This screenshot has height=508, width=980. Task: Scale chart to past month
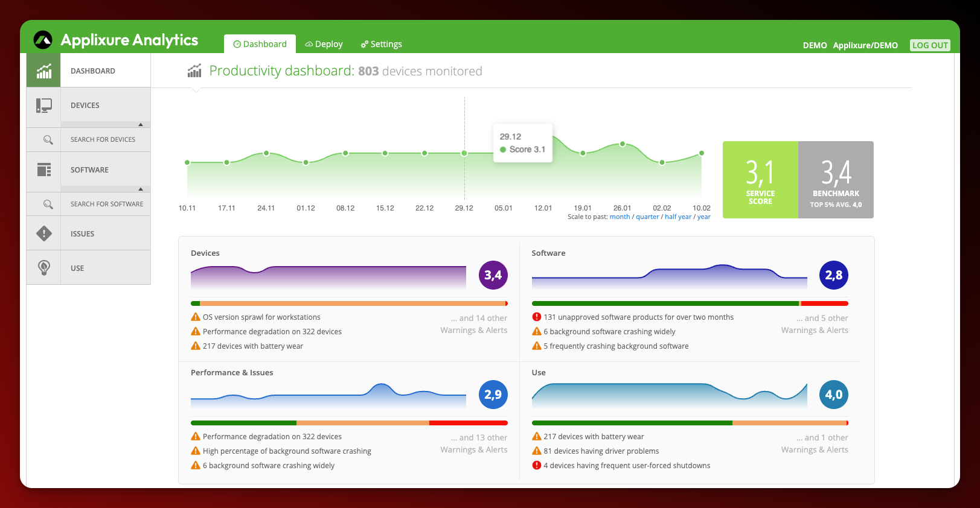tap(620, 217)
